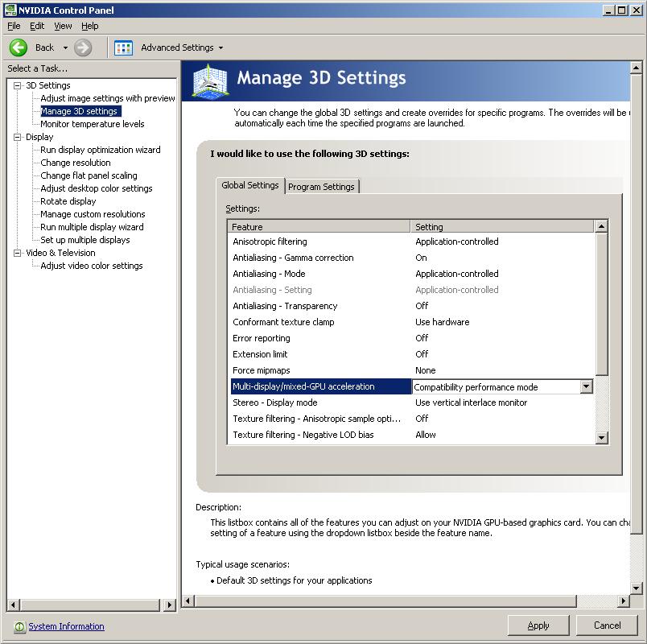Open the Advanced Settings dropdown arrow
This screenshot has width=647, height=644.
tap(220, 48)
